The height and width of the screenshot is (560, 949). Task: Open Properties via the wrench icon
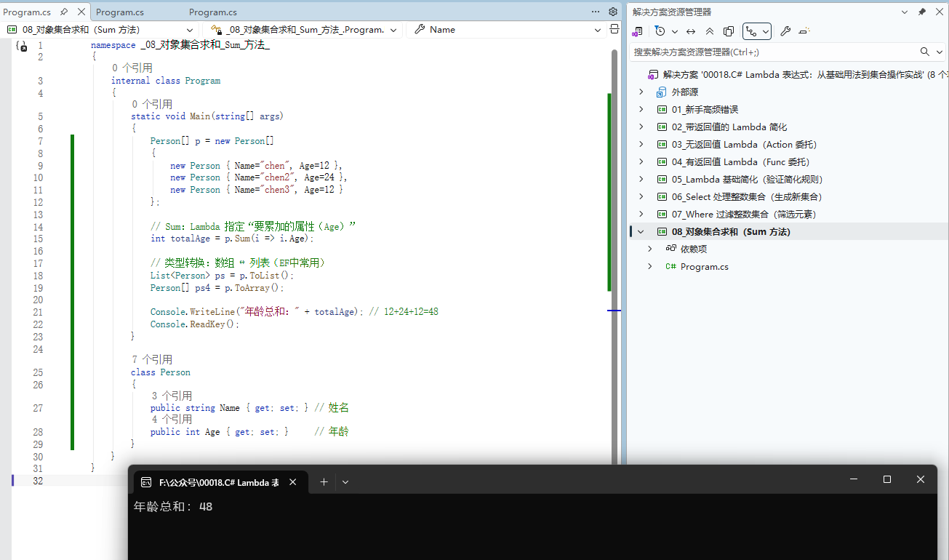pos(785,31)
